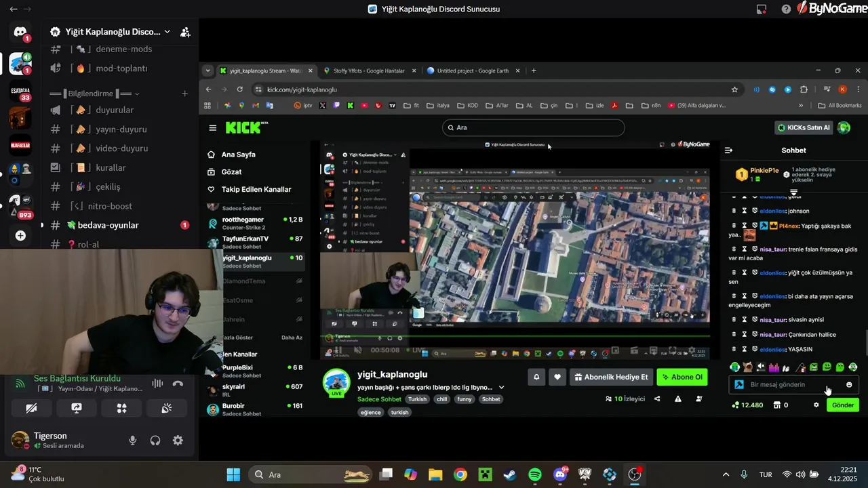Click Fazla Göster in followed list
The height and width of the screenshot is (488, 868).
(238, 338)
